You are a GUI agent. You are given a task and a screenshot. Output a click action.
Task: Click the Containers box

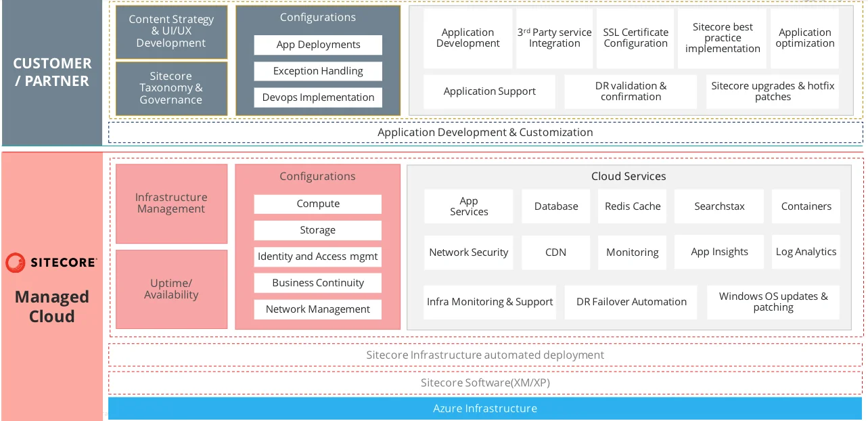click(x=806, y=206)
